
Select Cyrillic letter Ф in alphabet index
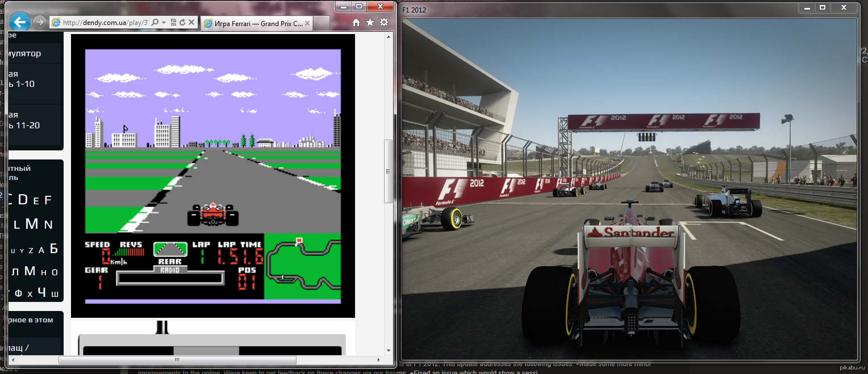19,294
